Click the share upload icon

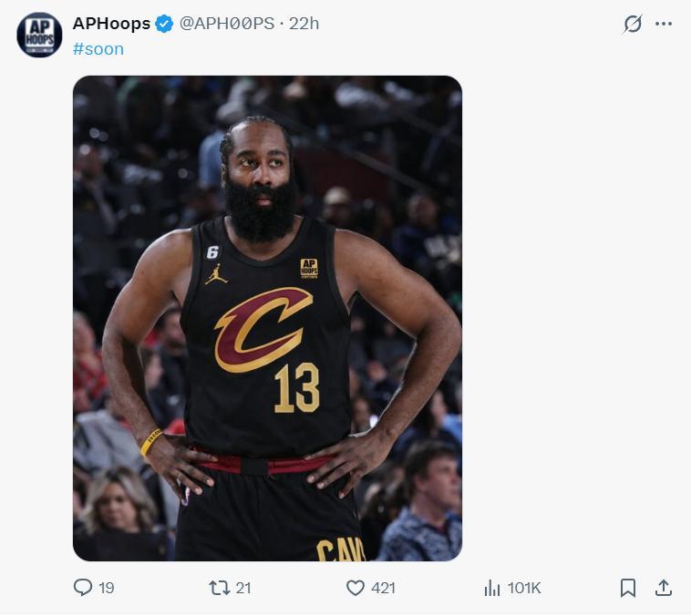664,588
